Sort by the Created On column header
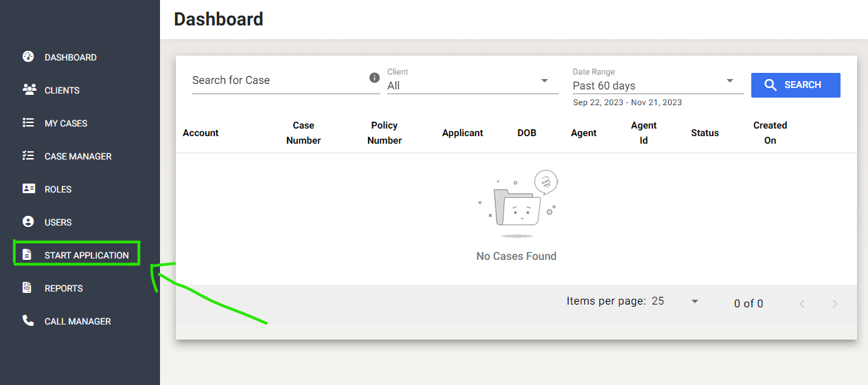Image resolution: width=868 pixels, height=385 pixels. (x=770, y=133)
